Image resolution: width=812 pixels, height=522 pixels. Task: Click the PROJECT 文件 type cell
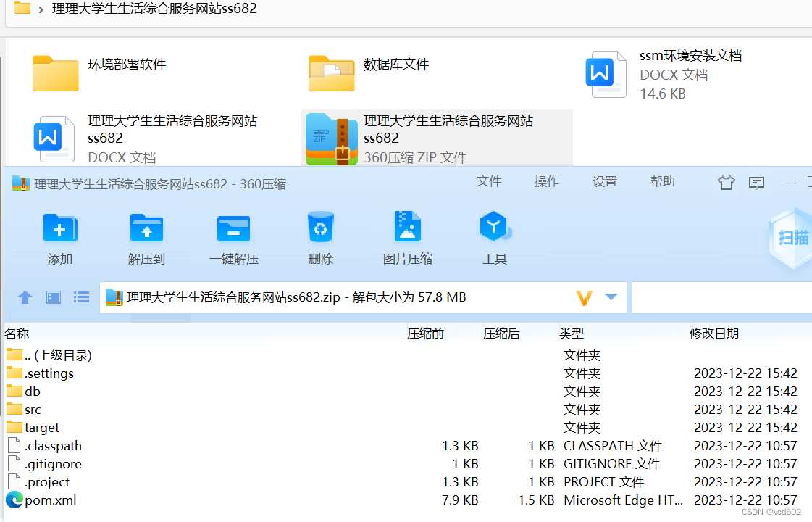coord(603,482)
